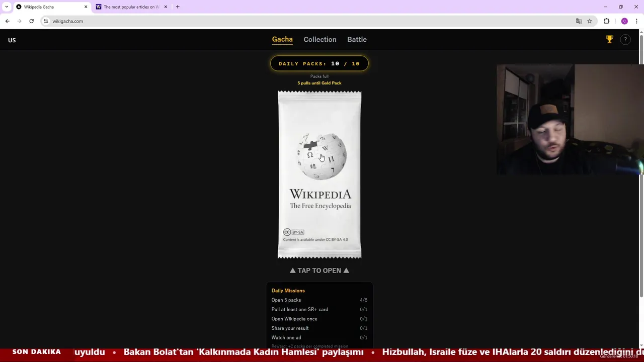
Task: Open the Collection tab
Action: (x=320, y=39)
